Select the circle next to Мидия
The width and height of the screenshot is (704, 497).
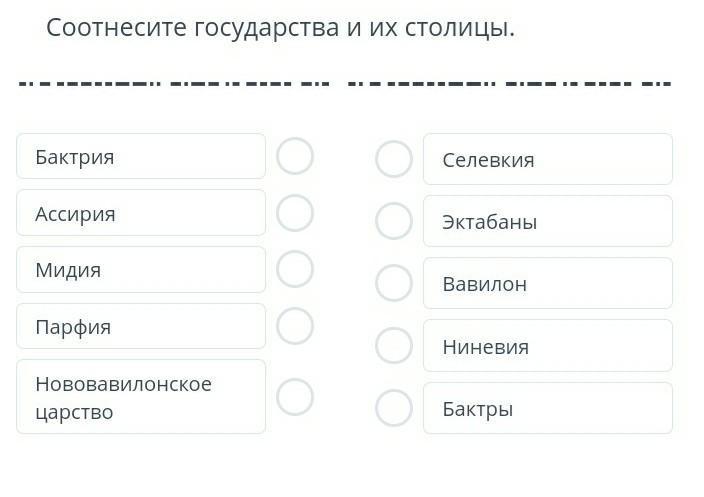tap(295, 269)
